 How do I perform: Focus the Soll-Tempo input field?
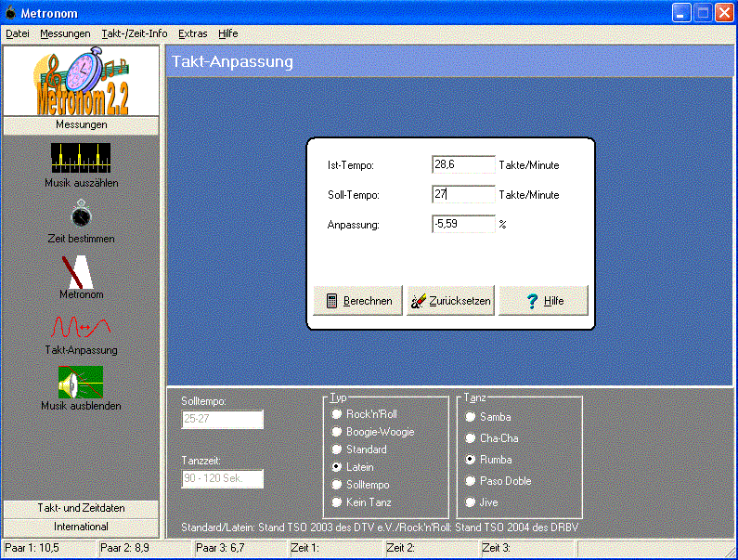pyautogui.click(x=463, y=194)
